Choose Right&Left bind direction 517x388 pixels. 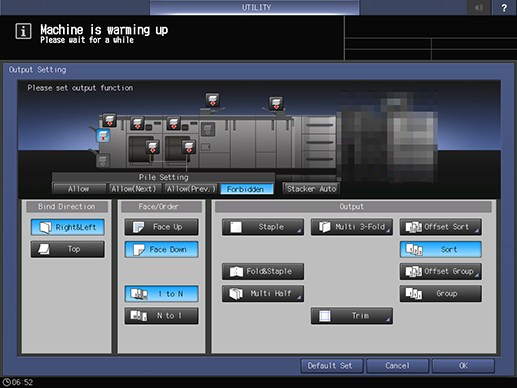68,227
